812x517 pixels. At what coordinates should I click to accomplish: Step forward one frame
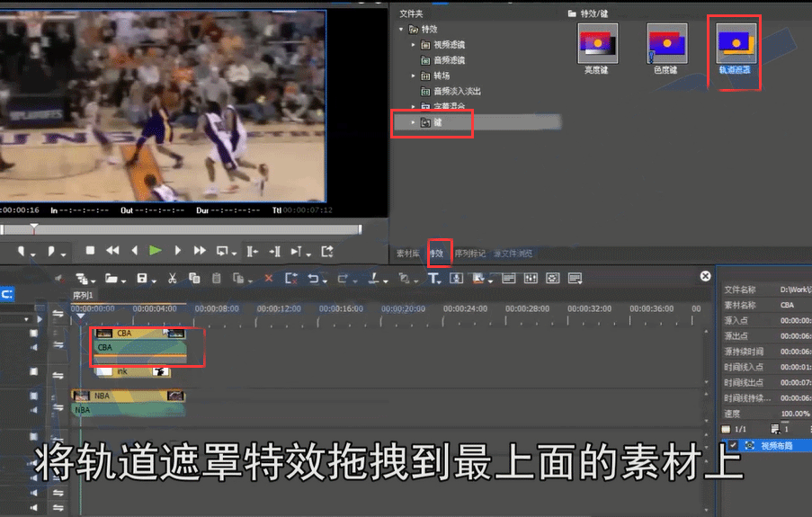pyautogui.click(x=178, y=251)
